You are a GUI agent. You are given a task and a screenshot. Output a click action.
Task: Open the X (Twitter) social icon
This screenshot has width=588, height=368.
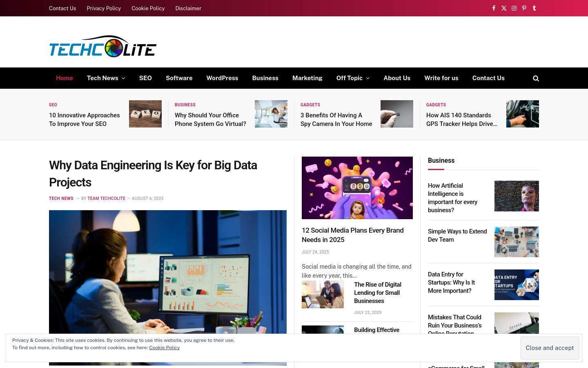pyautogui.click(x=504, y=8)
